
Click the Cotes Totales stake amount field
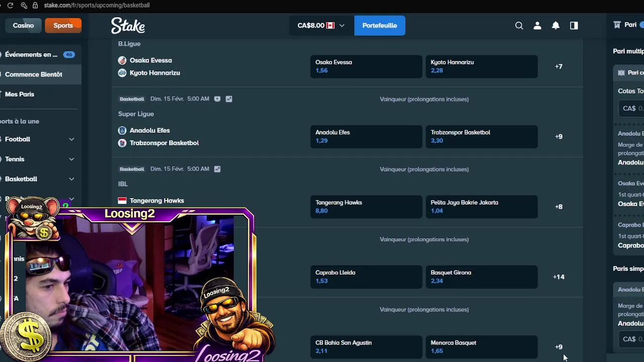point(631,108)
